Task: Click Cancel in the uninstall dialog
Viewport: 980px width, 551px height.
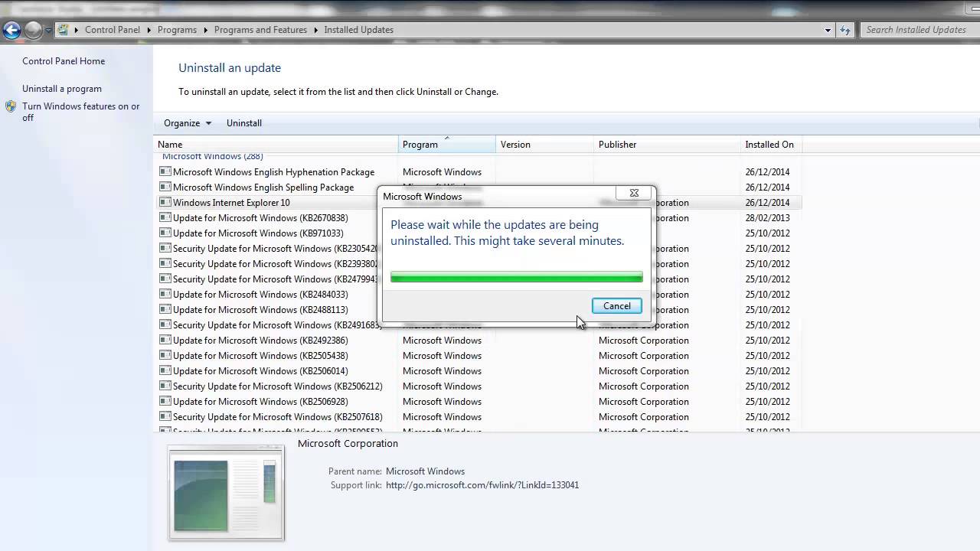Action: (617, 306)
